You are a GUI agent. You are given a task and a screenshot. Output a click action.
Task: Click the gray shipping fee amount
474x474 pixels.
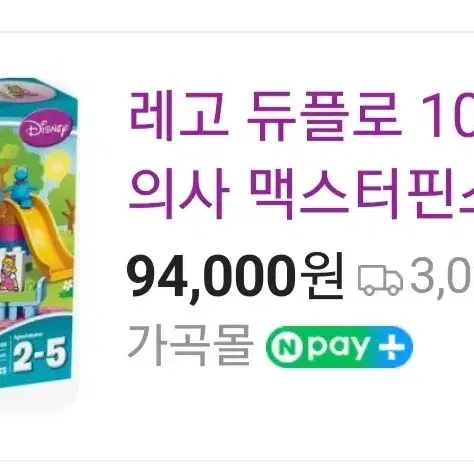(x=442, y=279)
